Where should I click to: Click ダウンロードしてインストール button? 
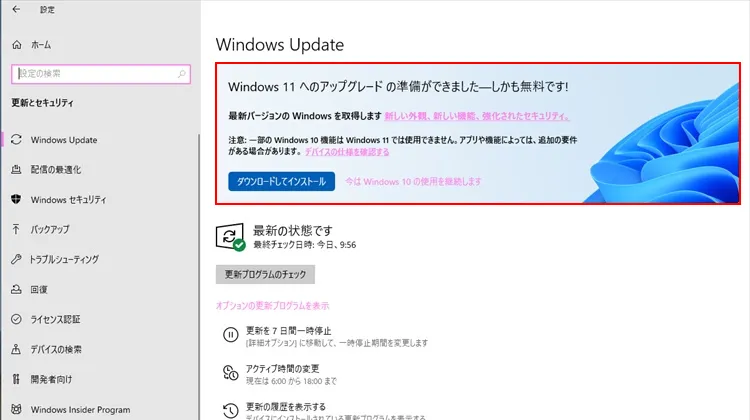pos(281,182)
